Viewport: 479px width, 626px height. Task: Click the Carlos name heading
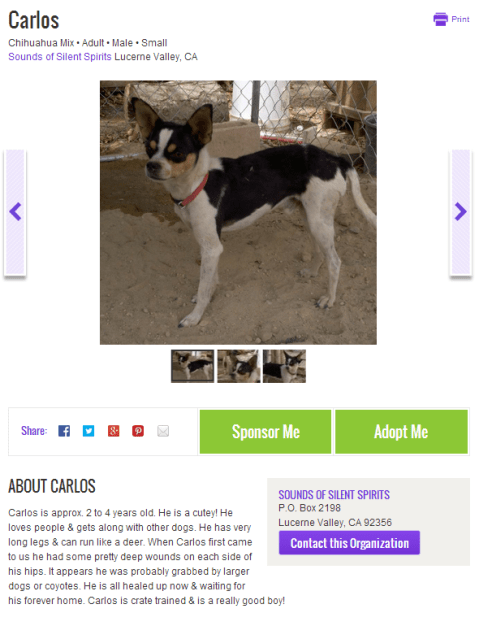coord(34,20)
